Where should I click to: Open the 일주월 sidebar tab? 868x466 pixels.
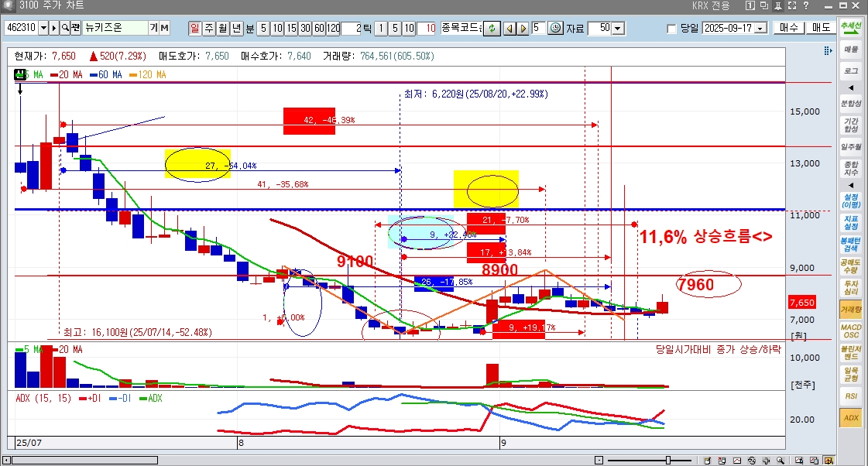click(x=851, y=146)
